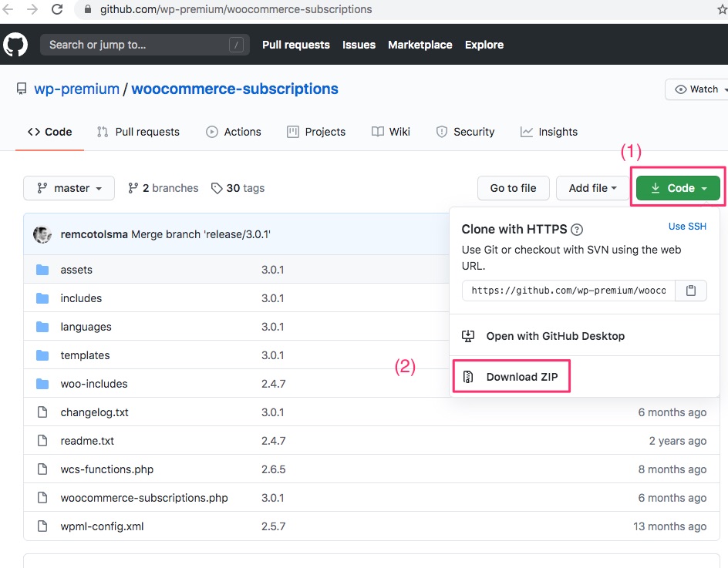This screenshot has height=568, width=728.
Task: View the 2 branches link
Action: [x=163, y=188]
